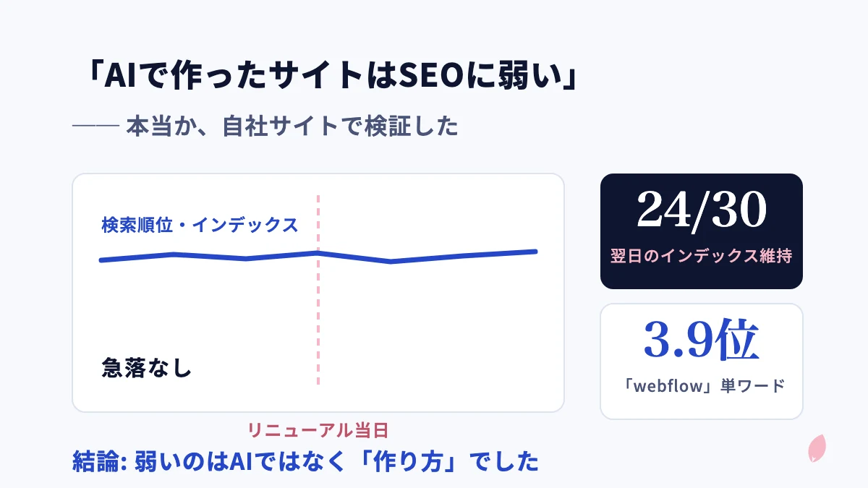Viewport: 868px width, 488px height.
Task: Click the pink sakura petal icon
Action: (817, 448)
